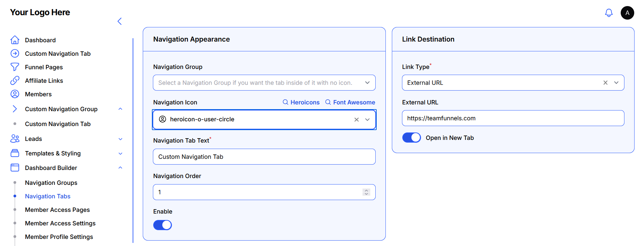Viewport: 644px width, 246px height.
Task: Go to Member Access Pages
Action: click(57, 210)
